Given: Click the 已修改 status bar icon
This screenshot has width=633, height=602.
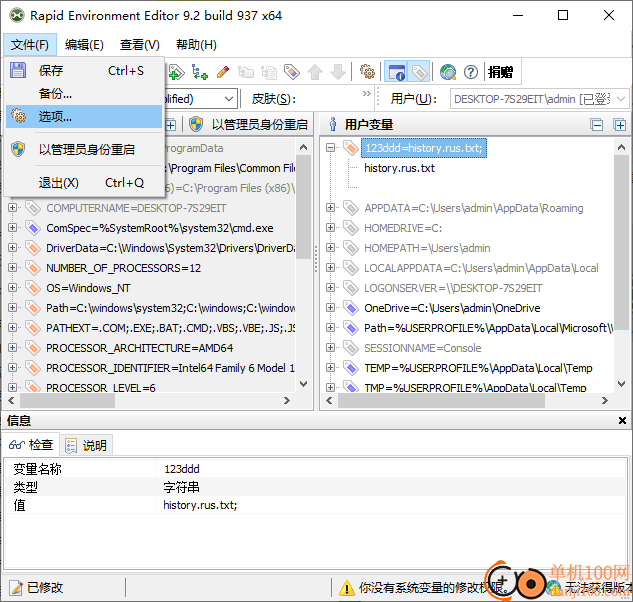Looking at the screenshot, I should point(16,587).
